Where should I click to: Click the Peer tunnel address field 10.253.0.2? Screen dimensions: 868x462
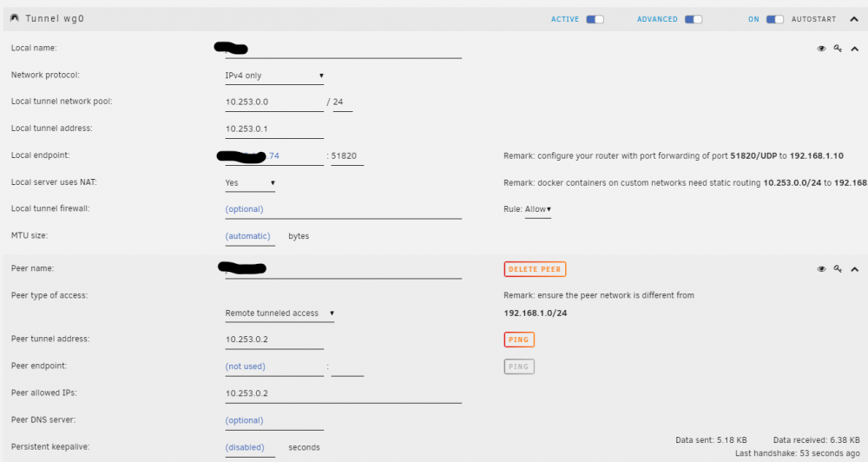[274, 340]
